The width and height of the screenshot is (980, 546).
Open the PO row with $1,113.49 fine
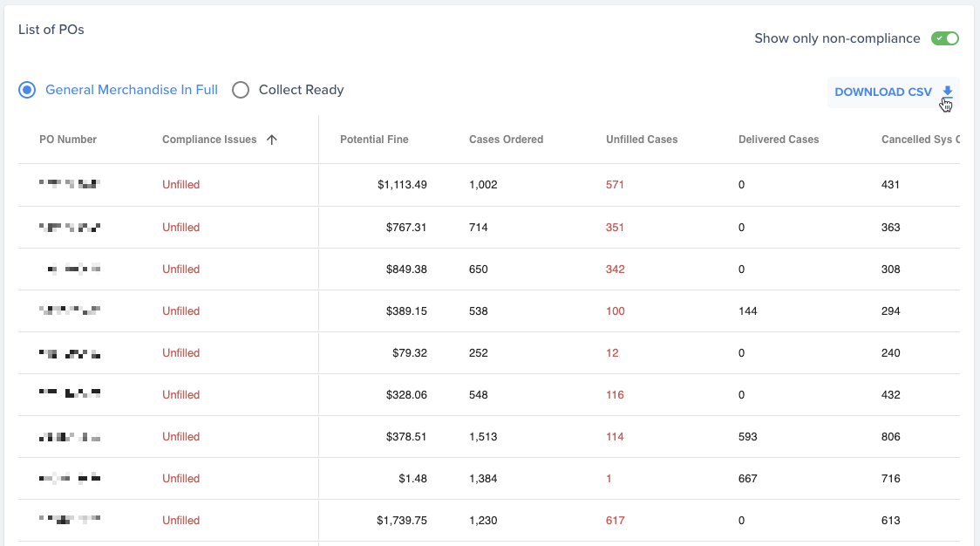tap(489, 185)
